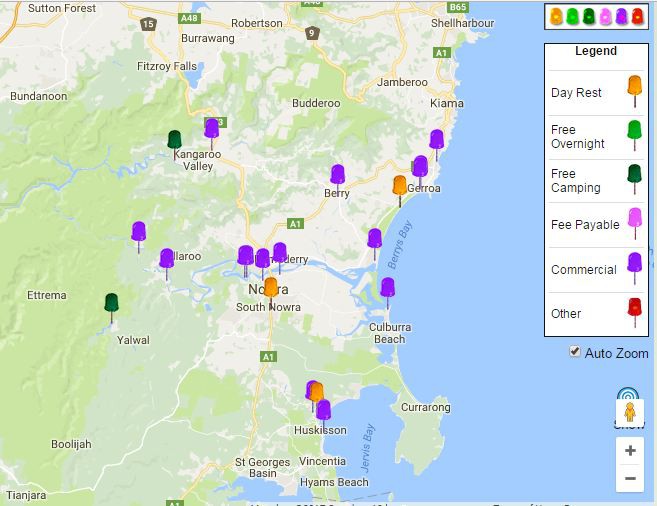657x506 pixels.
Task: Click the Legend panel title
Action: point(596,51)
